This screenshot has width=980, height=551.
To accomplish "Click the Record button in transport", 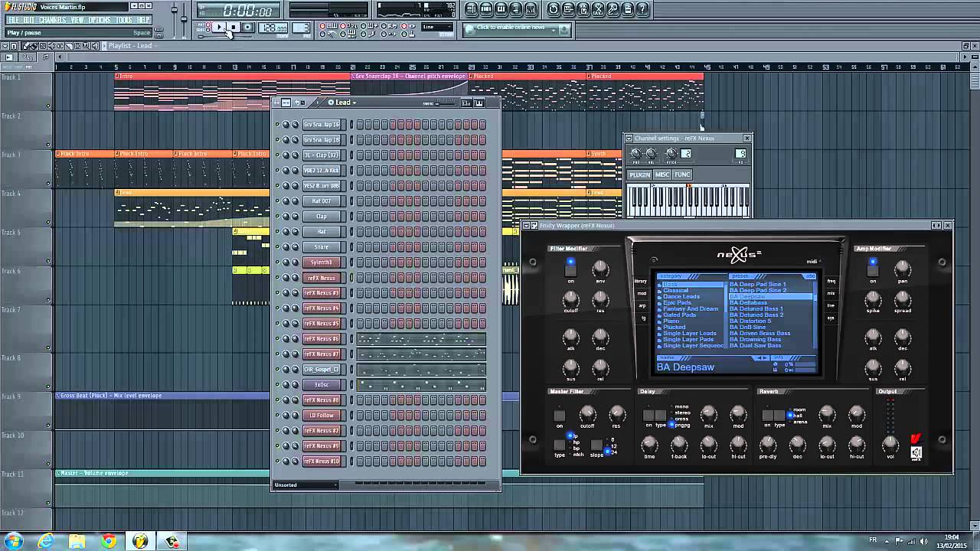I will (247, 27).
